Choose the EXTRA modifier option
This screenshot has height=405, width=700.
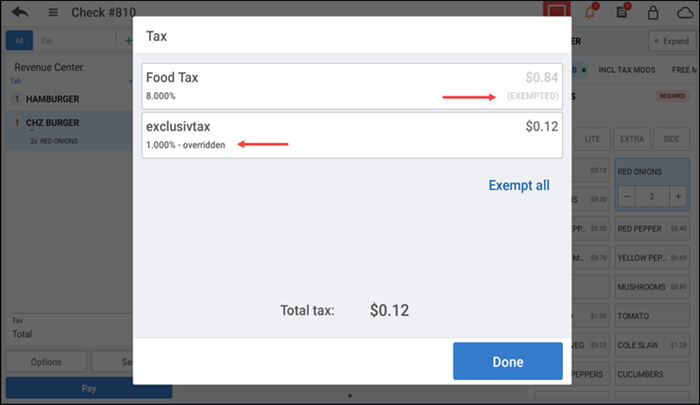point(631,136)
